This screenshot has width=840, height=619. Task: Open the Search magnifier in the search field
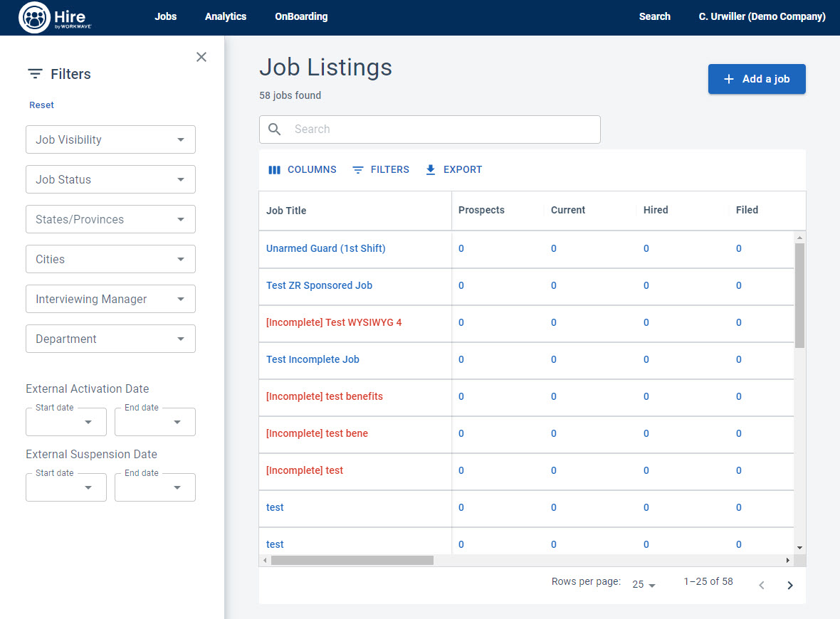click(275, 129)
